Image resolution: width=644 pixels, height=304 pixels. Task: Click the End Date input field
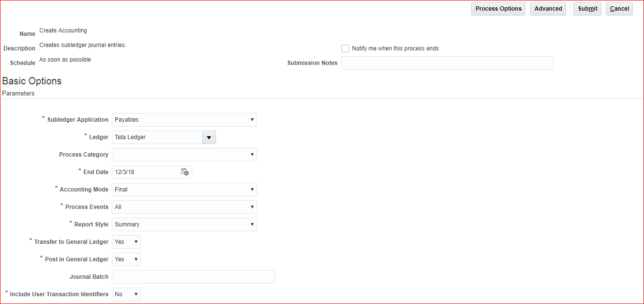tap(145, 172)
